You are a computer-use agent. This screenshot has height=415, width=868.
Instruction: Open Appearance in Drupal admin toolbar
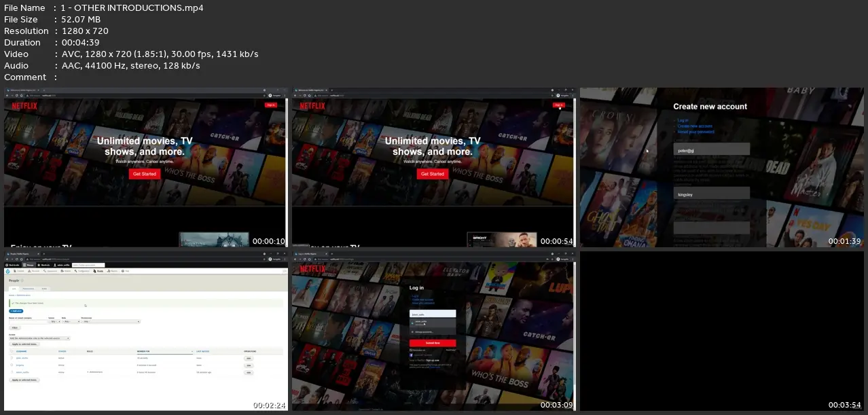click(50, 271)
